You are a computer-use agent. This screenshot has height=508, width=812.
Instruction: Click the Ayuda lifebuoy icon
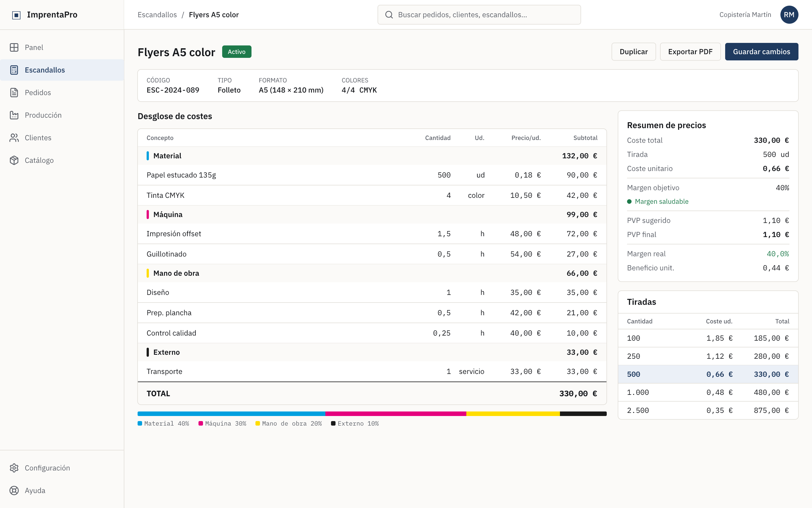click(14, 491)
